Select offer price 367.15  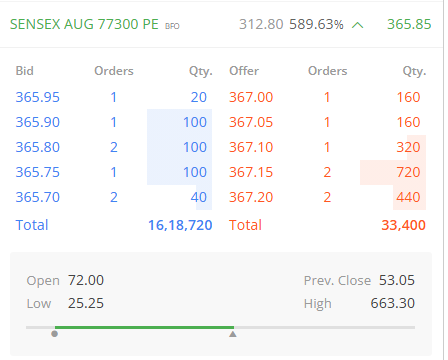pyautogui.click(x=251, y=172)
